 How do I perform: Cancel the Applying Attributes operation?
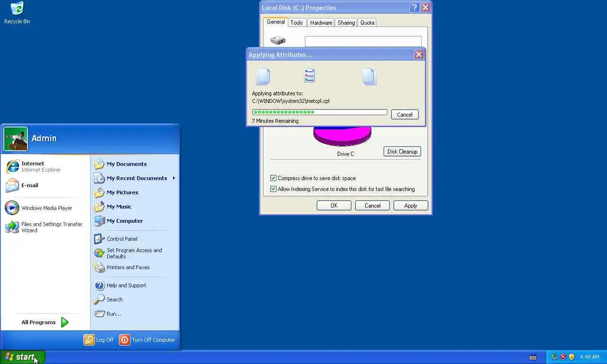405,115
